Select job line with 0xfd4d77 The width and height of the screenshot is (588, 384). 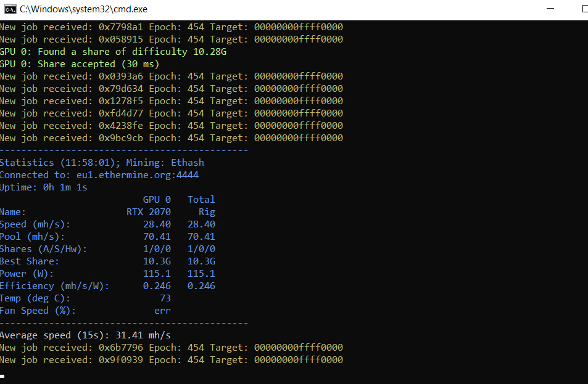click(x=172, y=113)
